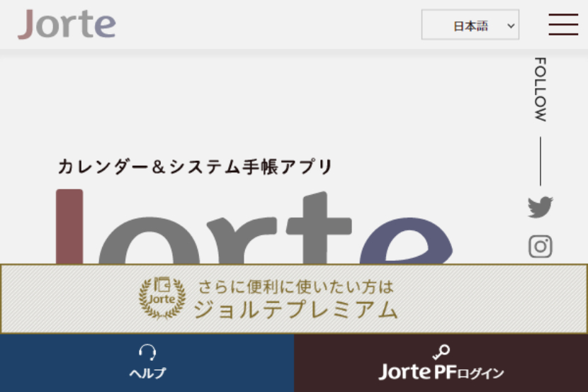This screenshot has width=588, height=392.
Task: Click the purple e of the large logo
Action: pos(407,242)
